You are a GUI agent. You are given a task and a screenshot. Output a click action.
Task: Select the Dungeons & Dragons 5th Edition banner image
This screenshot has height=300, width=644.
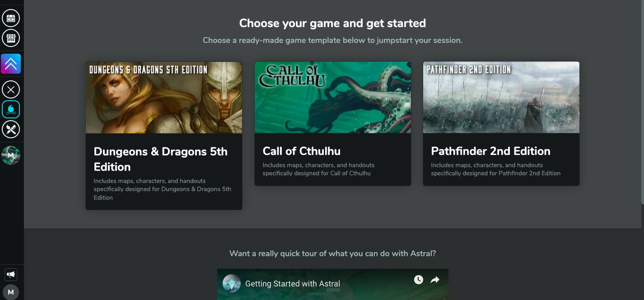[164, 98]
